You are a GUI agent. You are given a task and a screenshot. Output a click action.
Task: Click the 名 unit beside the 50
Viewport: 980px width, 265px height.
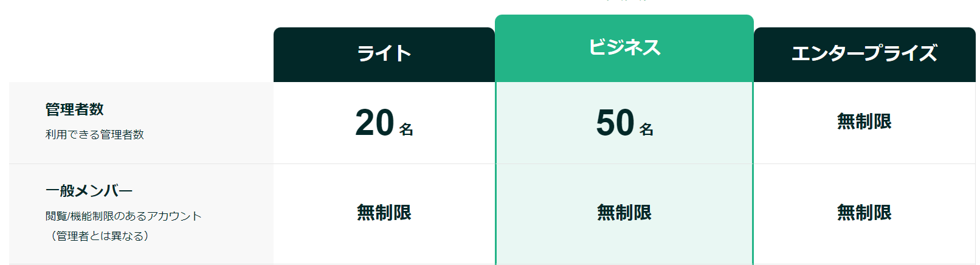pos(647,129)
